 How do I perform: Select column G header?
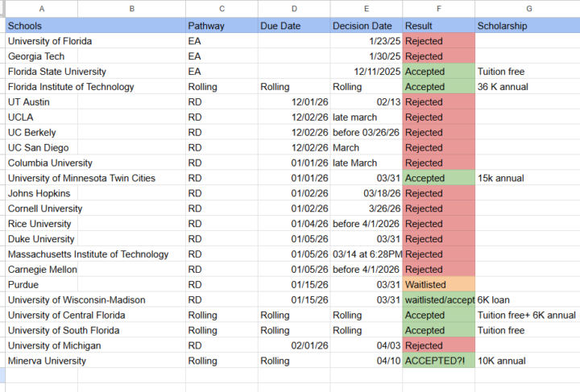pyautogui.click(x=529, y=9)
